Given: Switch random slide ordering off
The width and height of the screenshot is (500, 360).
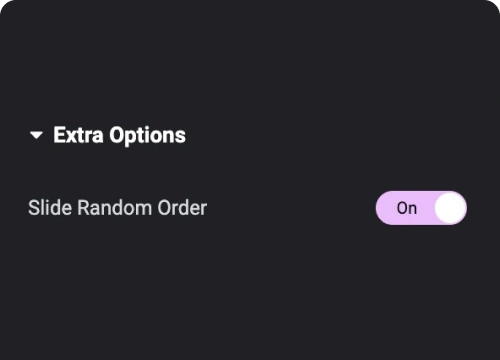Looking at the screenshot, I should click(x=421, y=208).
